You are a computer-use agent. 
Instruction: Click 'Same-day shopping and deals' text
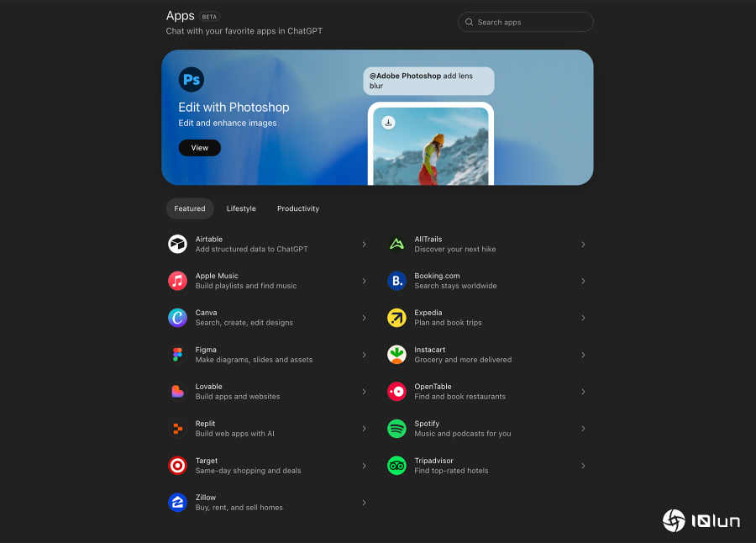pyautogui.click(x=248, y=471)
